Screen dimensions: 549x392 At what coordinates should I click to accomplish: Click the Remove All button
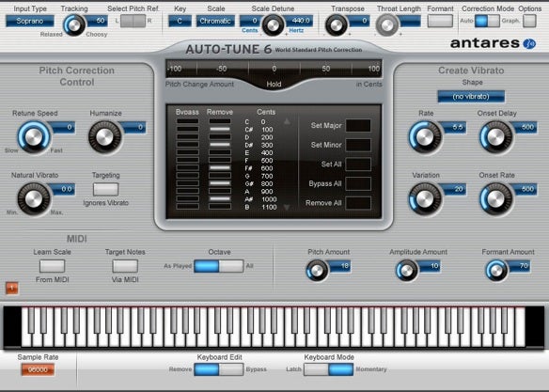(x=358, y=203)
